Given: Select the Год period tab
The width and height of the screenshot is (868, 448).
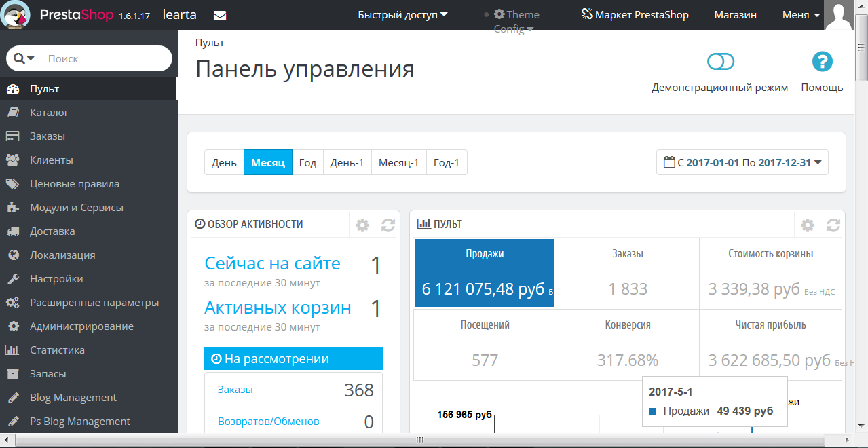Looking at the screenshot, I should 307,162.
